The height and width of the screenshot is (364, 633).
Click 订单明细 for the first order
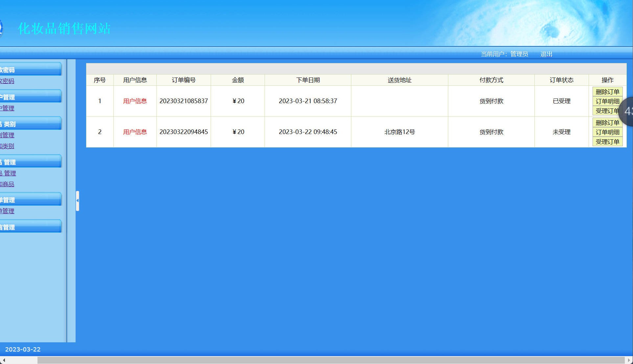(x=607, y=101)
